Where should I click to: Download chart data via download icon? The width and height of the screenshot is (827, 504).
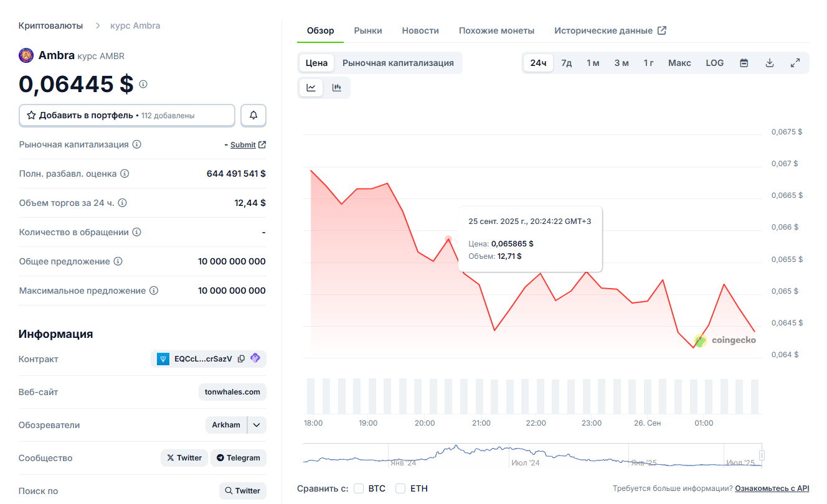tap(770, 63)
